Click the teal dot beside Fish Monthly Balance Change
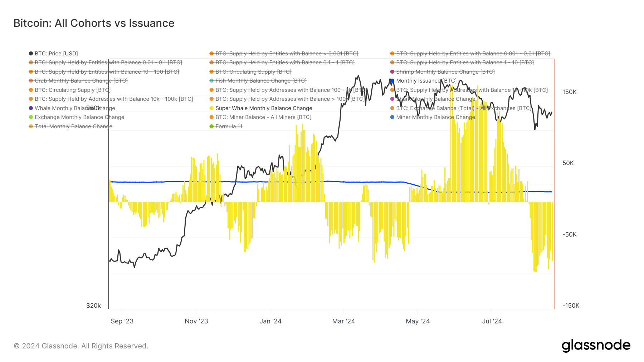644x362 pixels. tap(211, 81)
